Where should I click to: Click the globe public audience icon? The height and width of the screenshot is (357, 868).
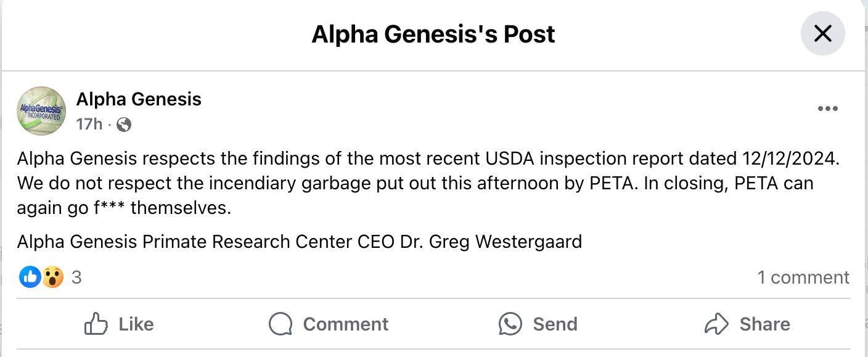click(x=124, y=125)
